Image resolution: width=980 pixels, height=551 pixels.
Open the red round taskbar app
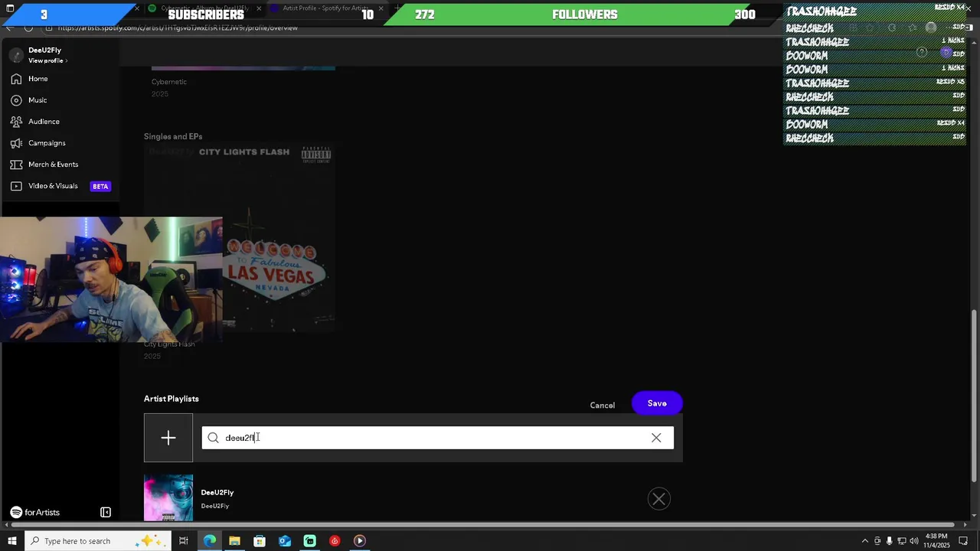coord(335,541)
